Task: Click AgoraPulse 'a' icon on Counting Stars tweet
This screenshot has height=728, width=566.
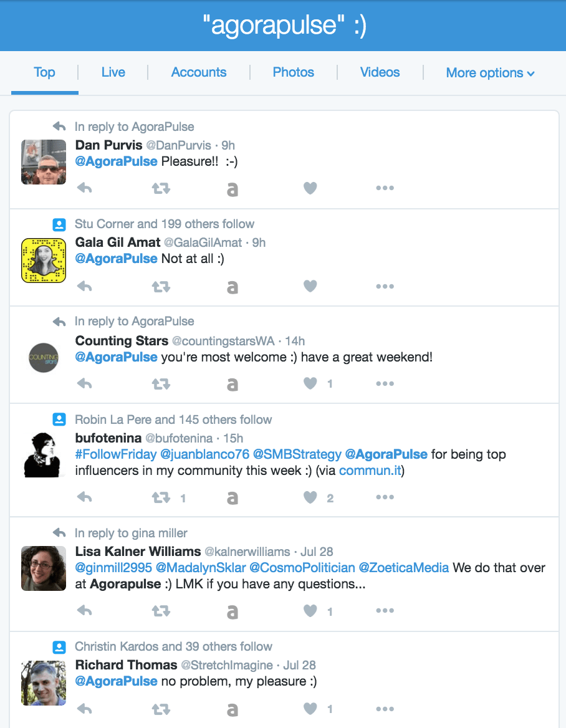Action: click(232, 384)
